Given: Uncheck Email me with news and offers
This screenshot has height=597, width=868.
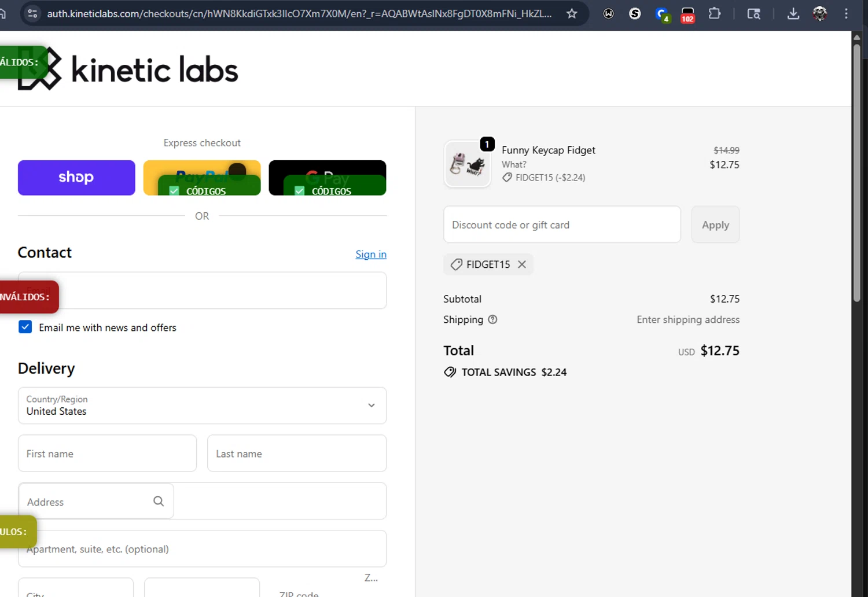Looking at the screenshot, I should pyautogui.click(x=25, y=327).
